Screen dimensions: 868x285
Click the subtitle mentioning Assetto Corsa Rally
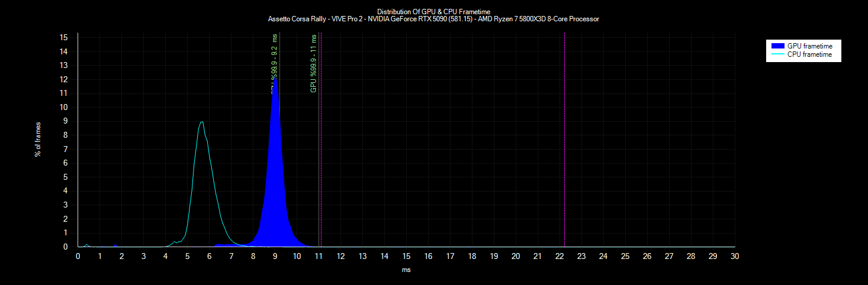433,19
